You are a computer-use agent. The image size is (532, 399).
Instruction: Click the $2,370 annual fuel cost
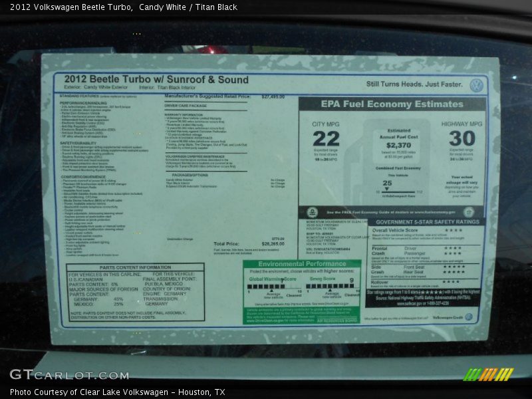(398, 146)
